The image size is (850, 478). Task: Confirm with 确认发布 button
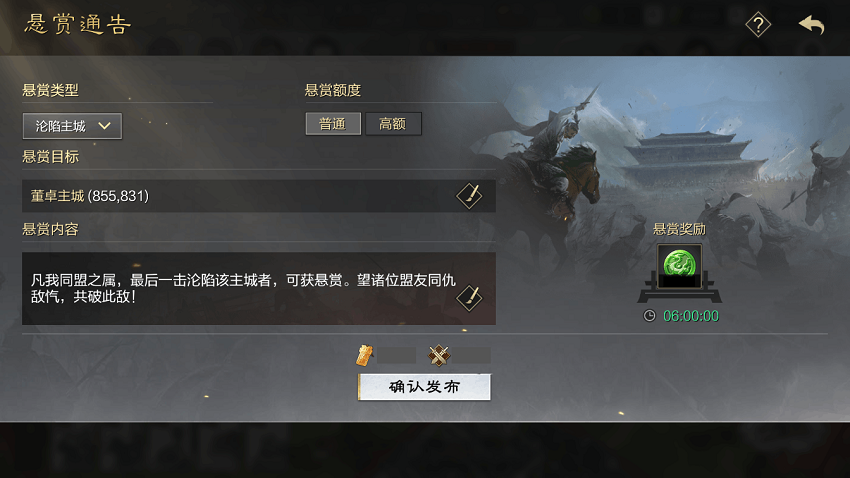coord(424,387)
